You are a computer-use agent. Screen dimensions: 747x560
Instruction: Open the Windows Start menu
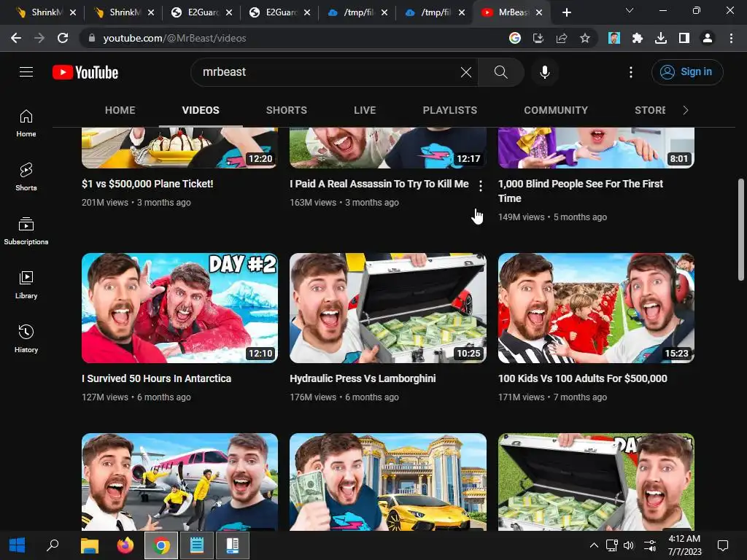17,545
